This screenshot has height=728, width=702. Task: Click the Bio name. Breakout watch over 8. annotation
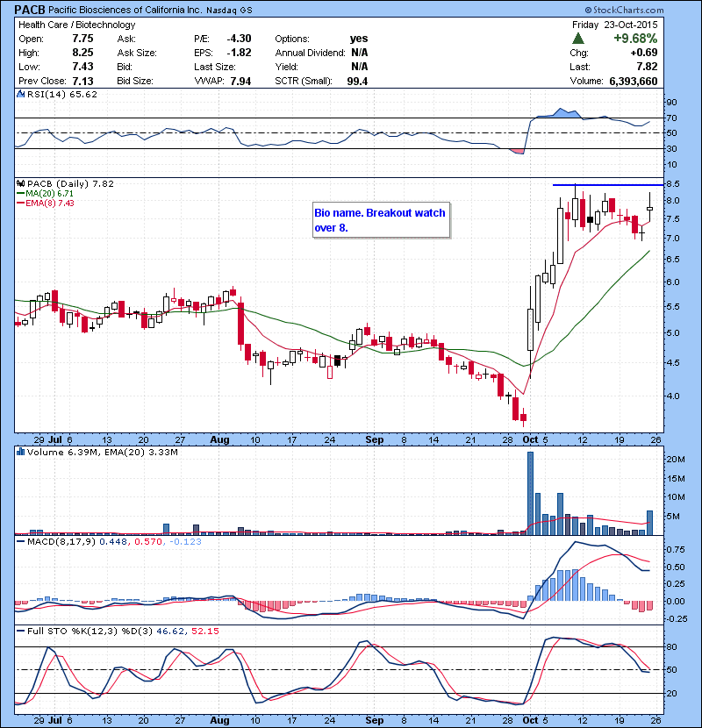(x=381, y=220)
